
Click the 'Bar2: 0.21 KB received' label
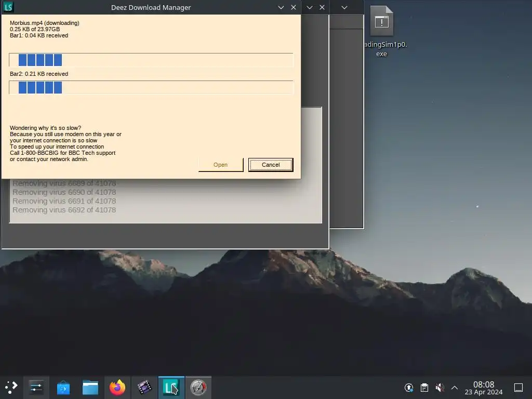coord(38,74)
